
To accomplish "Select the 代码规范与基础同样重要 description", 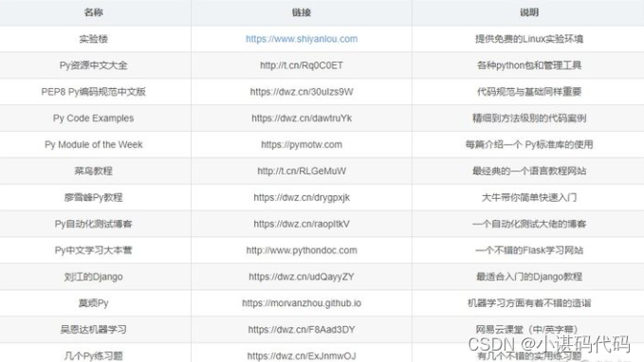I will click(529, 92).
